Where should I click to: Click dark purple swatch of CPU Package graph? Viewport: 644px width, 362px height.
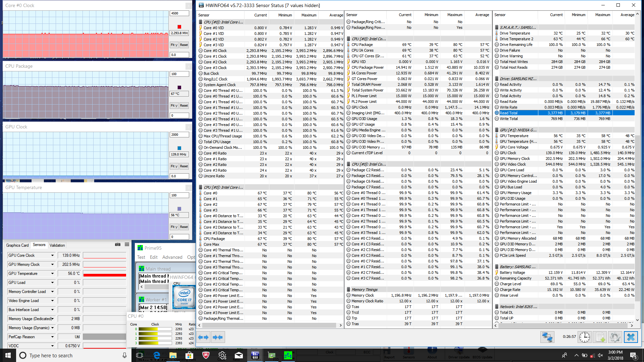(179, 87)
